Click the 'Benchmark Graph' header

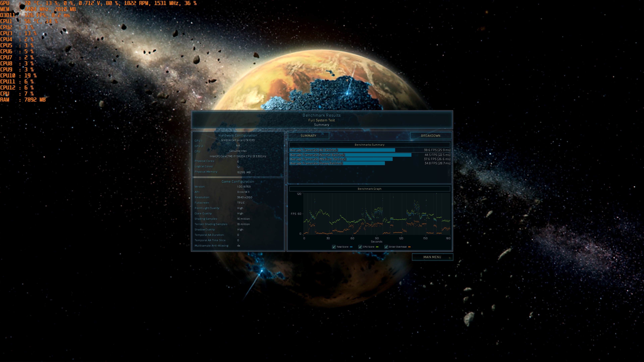(369, 189)
